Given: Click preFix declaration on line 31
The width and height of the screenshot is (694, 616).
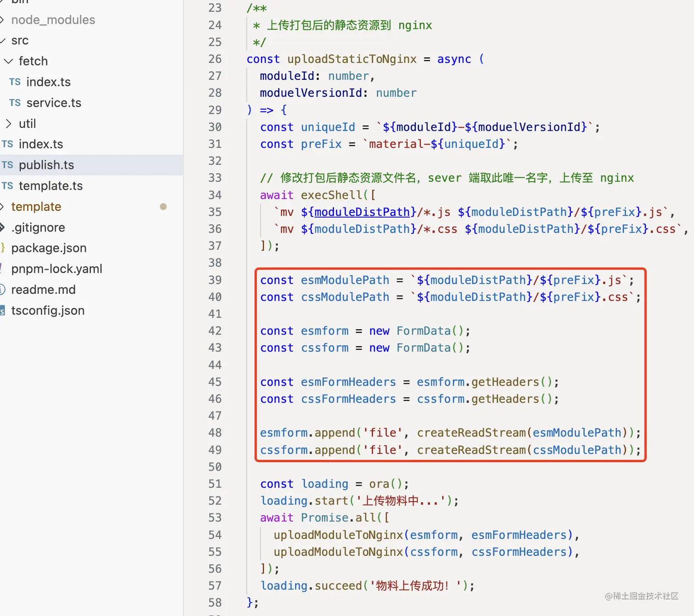Looking at the screenshot, I should pos(321,144).
